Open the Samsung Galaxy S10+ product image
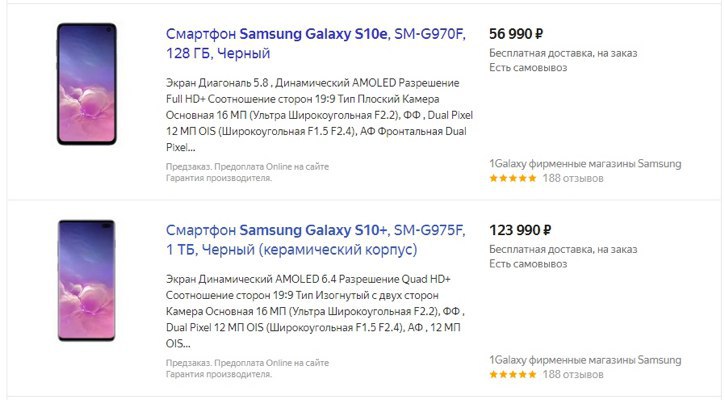 (87, 280)
